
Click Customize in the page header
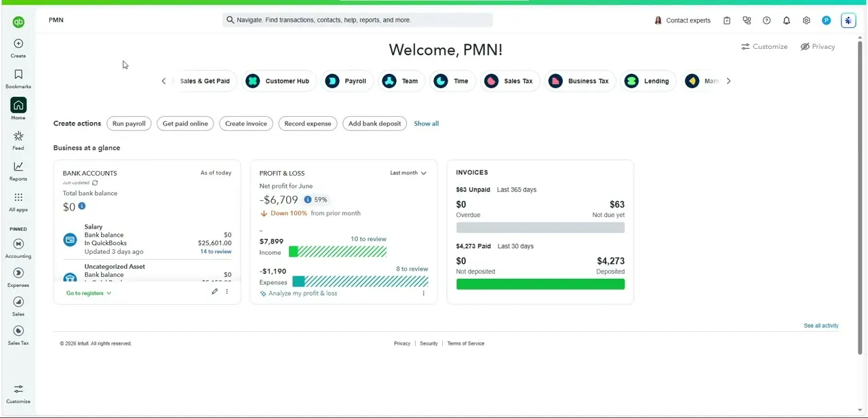[x=764, y=47]
